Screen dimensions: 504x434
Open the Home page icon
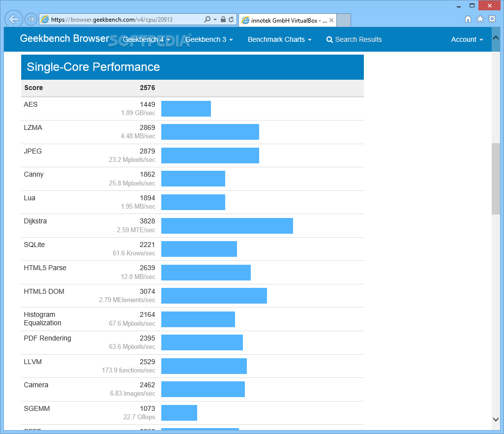click(468, 19)
